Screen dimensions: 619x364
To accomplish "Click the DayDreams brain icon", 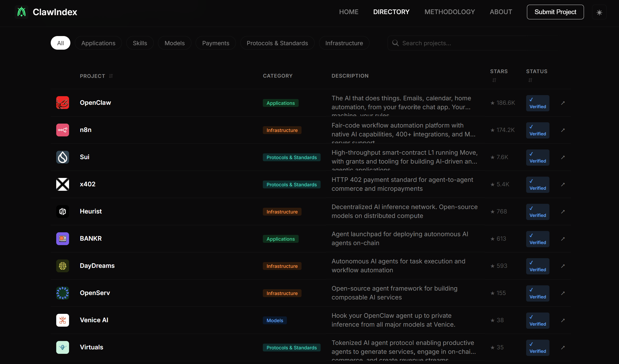I will tap(63, 266).
